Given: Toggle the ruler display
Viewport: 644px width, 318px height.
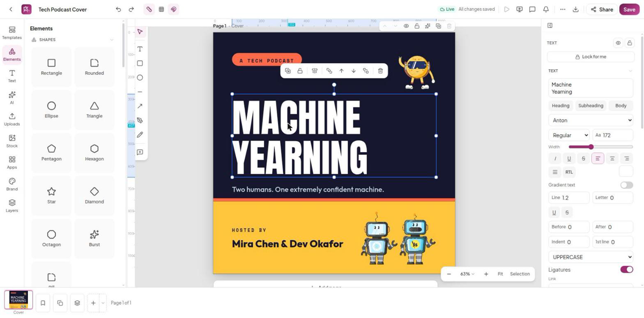Looking at the screenshot, I should tap(149, 9).
